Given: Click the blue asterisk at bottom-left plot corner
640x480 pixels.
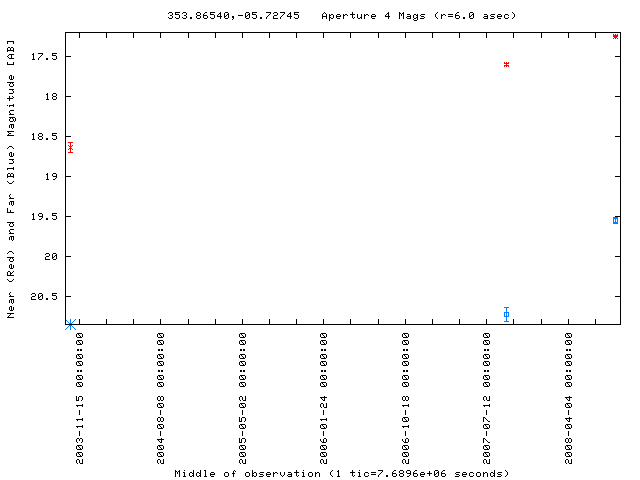Looking at the screenshot, I should click(71, 325).
